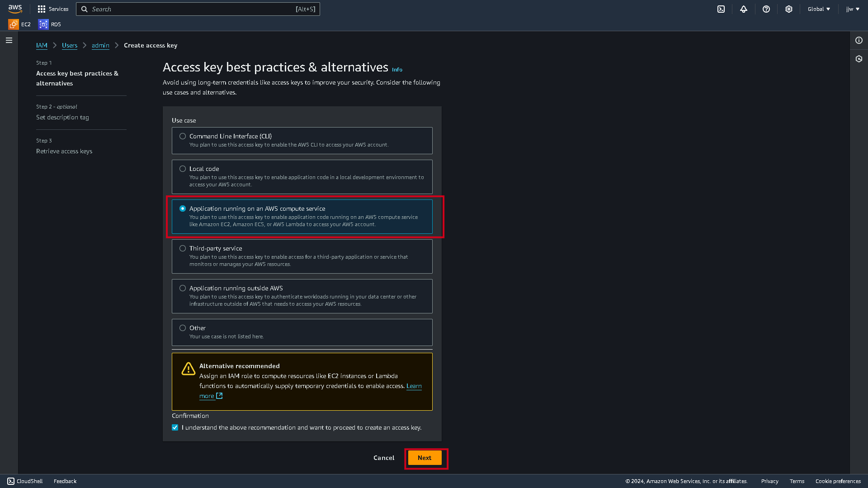Launch CloudShell from top bar icon
Screen dimensions: 868x488
coord(721,9)
